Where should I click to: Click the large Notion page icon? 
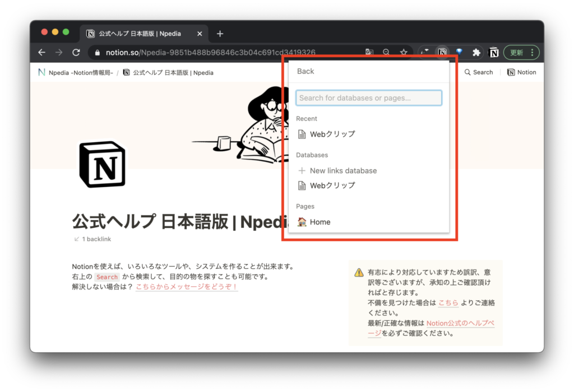102,164
